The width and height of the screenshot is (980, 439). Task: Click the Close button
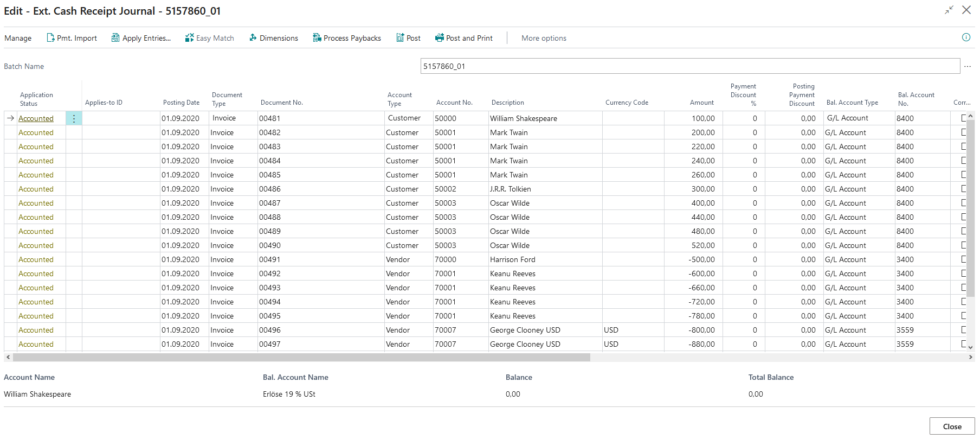point(952,426)
